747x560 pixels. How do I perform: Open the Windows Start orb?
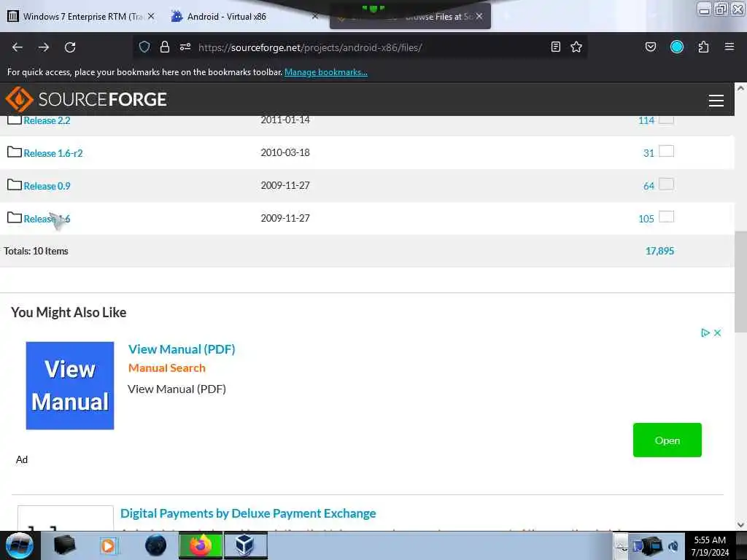tap(20, 545)
